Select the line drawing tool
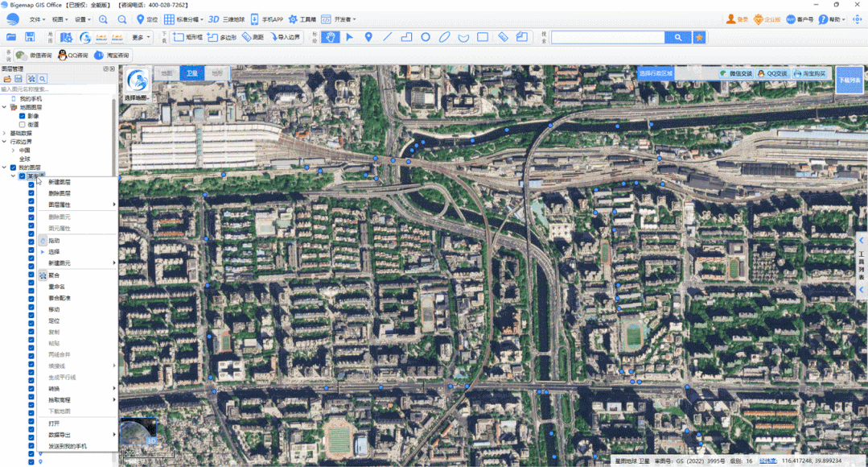The width and height of the screenshot is (868, 467). pyautogui.click(x=388, y=37)
